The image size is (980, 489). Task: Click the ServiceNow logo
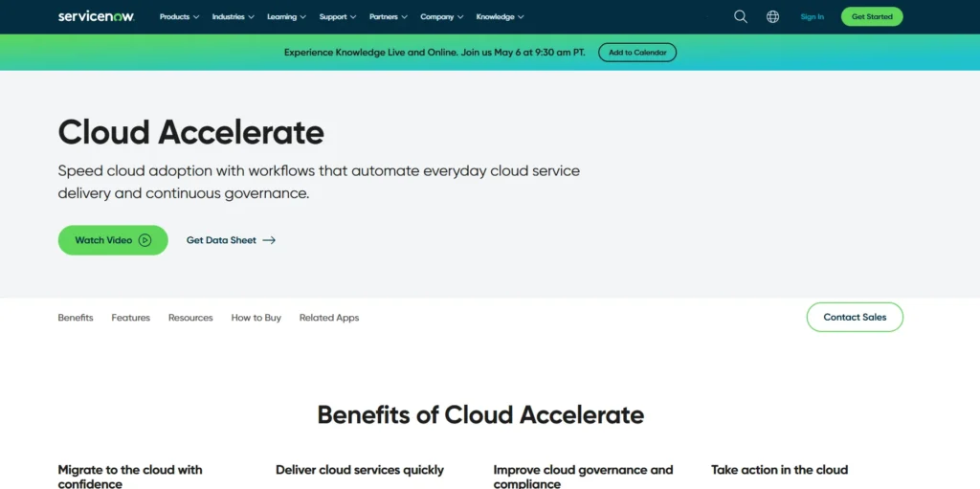[x=97, y=16]
